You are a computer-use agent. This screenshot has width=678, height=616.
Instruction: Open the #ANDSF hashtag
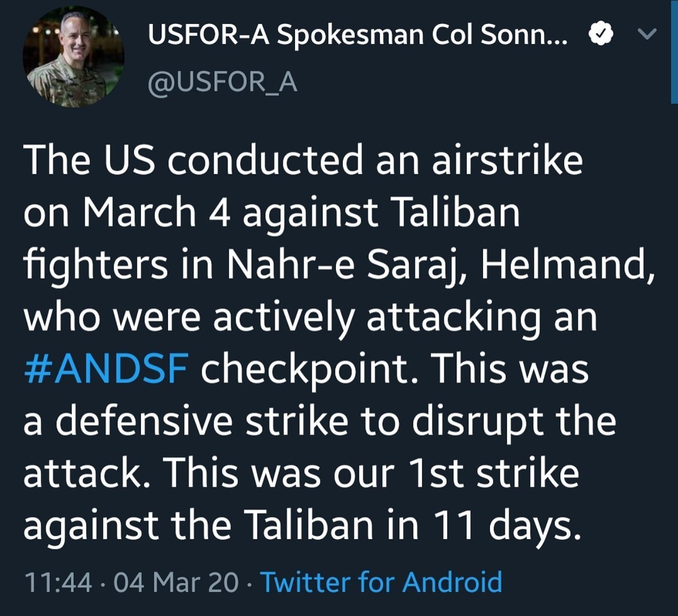coord(106,369)
